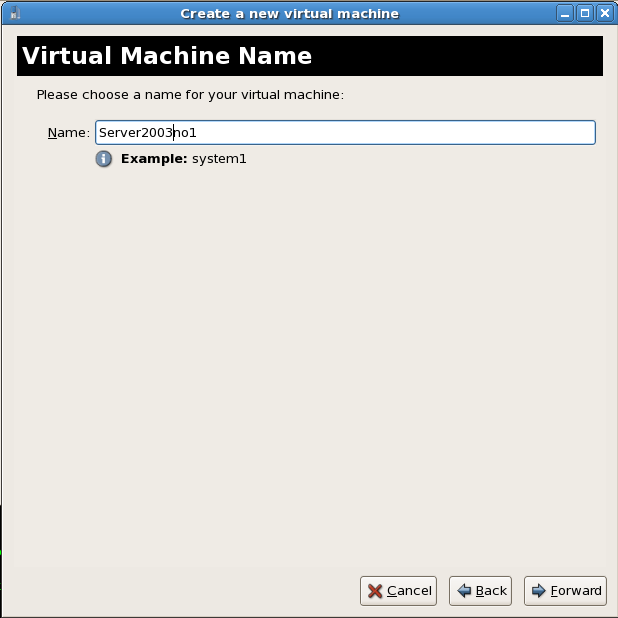The height and width of the screenshot is (618, 618).
Task: Click the 'Name:' label
Action: point(69,133)
